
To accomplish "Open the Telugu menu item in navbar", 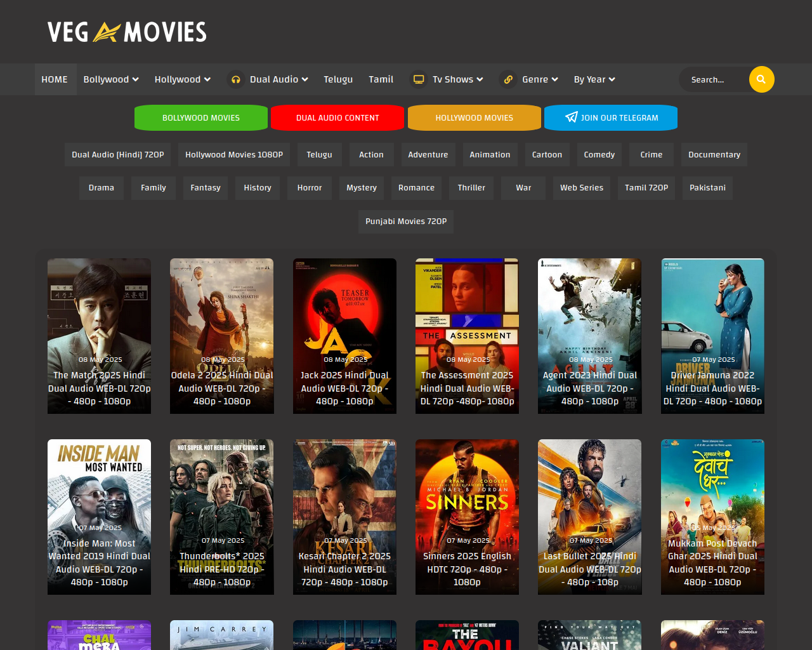I will [338, 79].
